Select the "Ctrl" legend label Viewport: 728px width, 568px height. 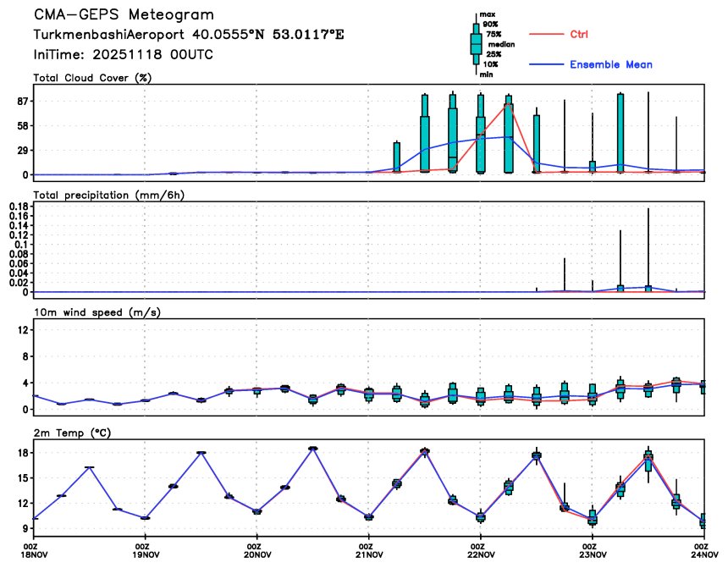580,34
